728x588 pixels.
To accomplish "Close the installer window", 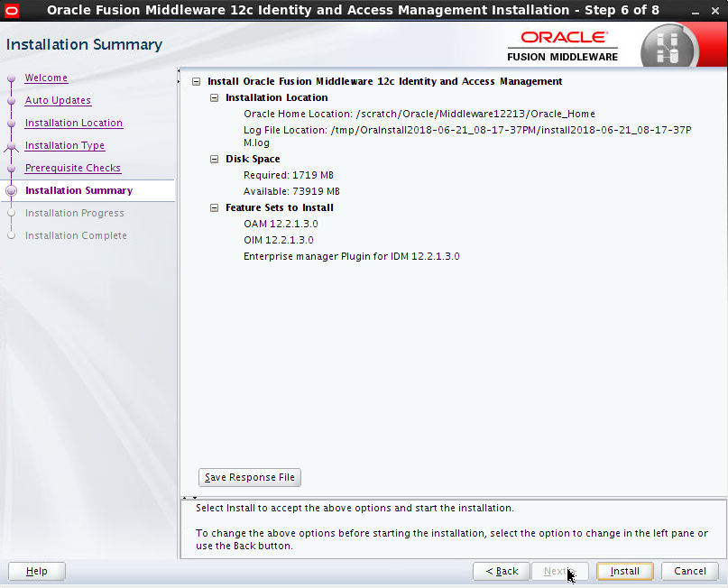I will pos(715,11).
